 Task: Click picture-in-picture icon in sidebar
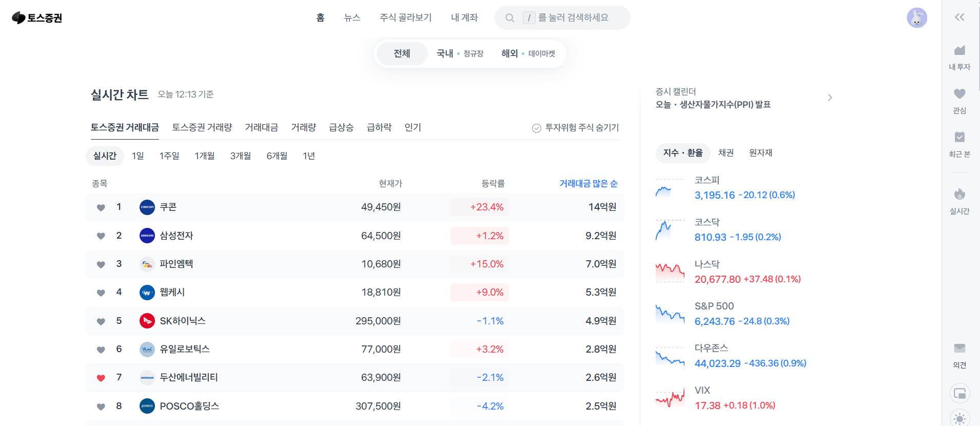[959, 394]
